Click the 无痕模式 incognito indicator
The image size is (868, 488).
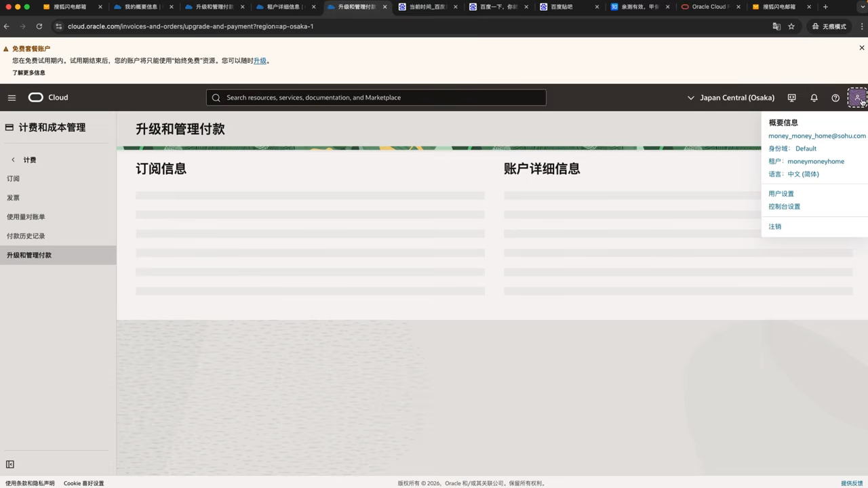pyautogui.click(x=829, y=26)
